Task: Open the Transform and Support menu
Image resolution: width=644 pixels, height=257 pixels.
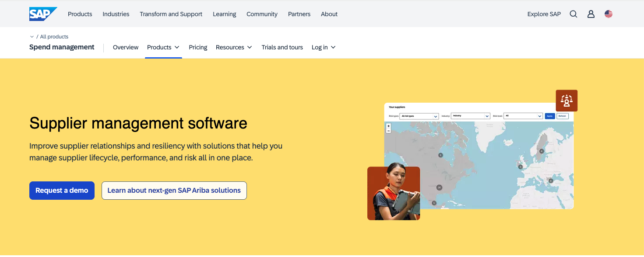Action: coord(171,14)
